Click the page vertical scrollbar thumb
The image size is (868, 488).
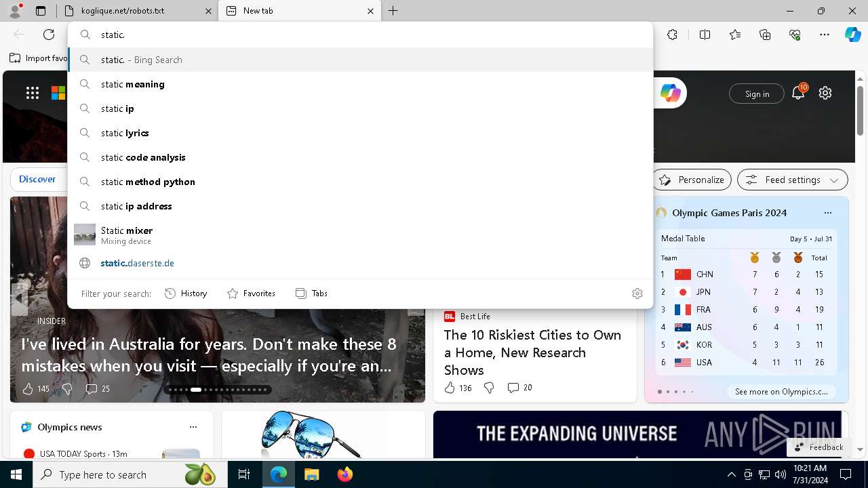[860, 110]
